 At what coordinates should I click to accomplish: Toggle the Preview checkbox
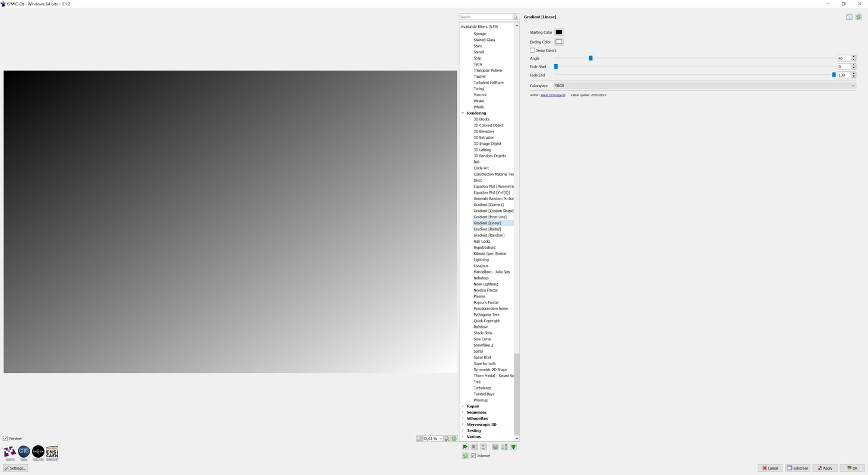[5, 438]
